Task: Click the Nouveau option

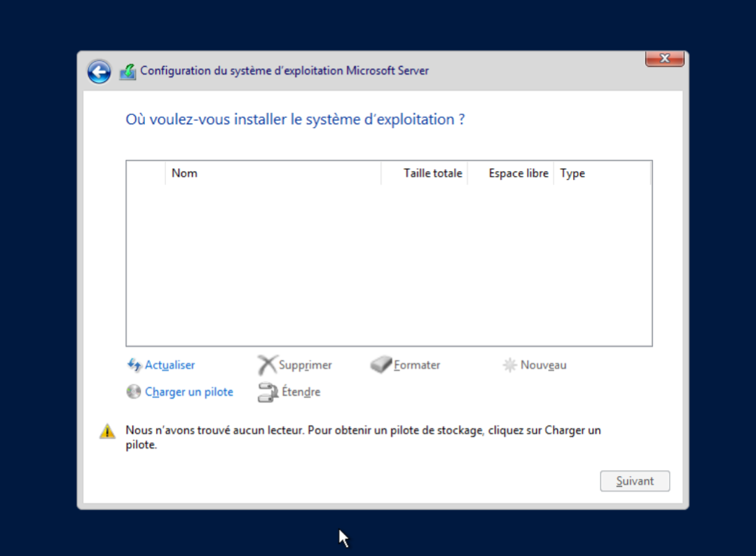Action: pyautogui.click(x=544, y=365)
